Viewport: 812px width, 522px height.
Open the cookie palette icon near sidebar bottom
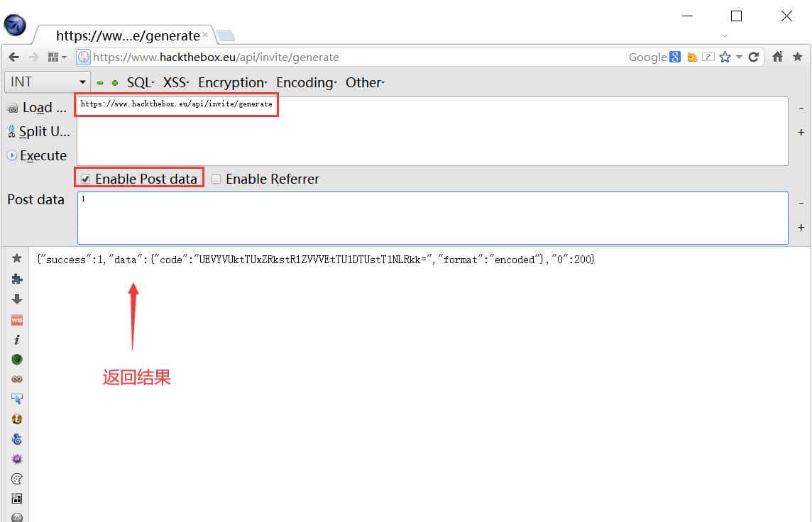point(16,478)
